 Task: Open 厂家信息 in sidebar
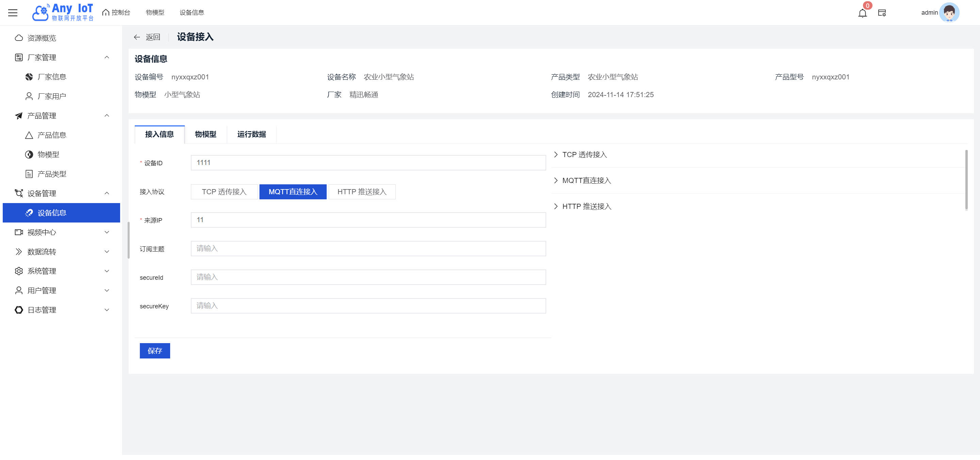click(x=52, y=77)
